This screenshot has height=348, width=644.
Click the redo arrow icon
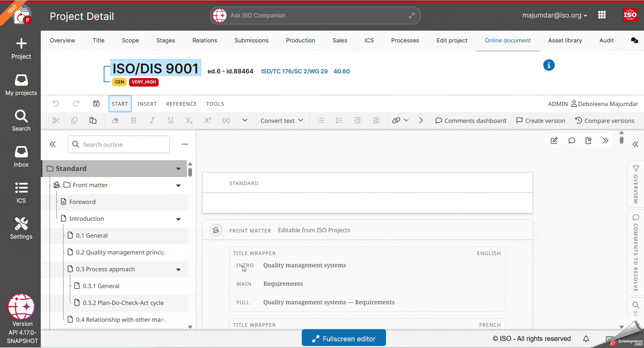click(76, 104)
